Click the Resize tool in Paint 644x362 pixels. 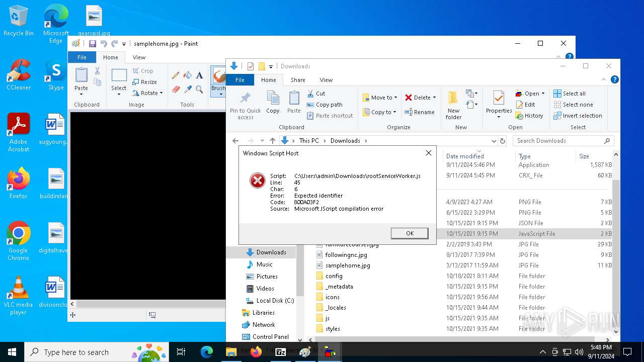pyautogui.click(x=144, y=82)
